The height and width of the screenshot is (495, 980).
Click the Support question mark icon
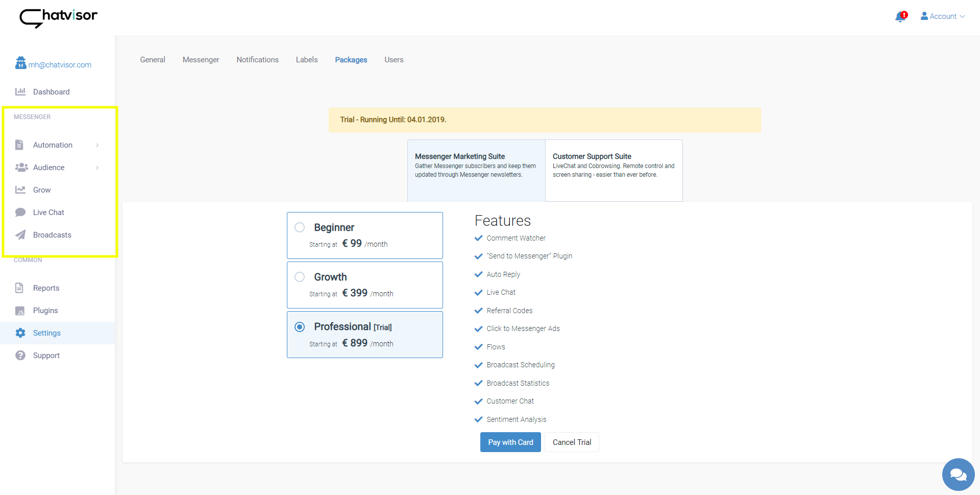20,356
